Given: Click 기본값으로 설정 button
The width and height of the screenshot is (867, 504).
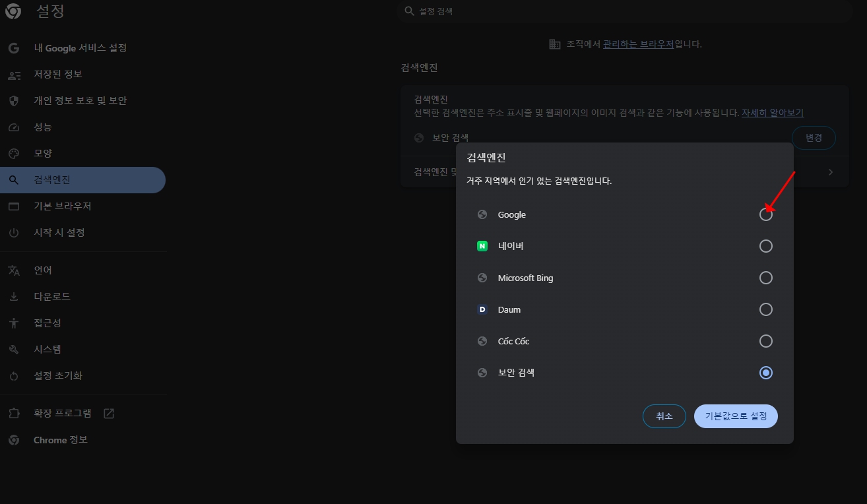Looking at the screenshot, I should [x=736, y=416].
